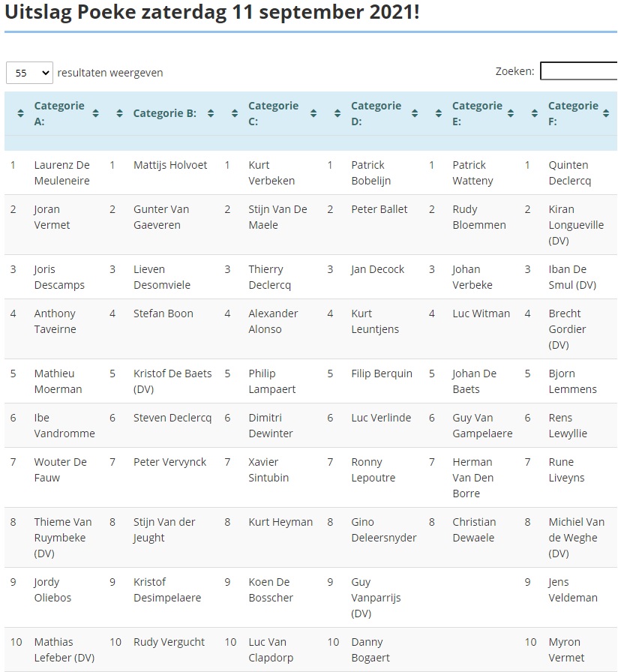The height and width of the screenshot is (672, 618).
Task: Pick the entry Filip Berquin
Action: [x=382, y=373]
